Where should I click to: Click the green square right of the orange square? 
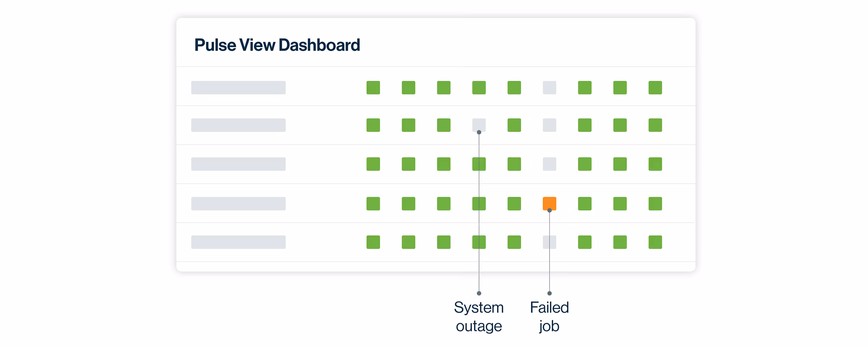pos(584,204)
